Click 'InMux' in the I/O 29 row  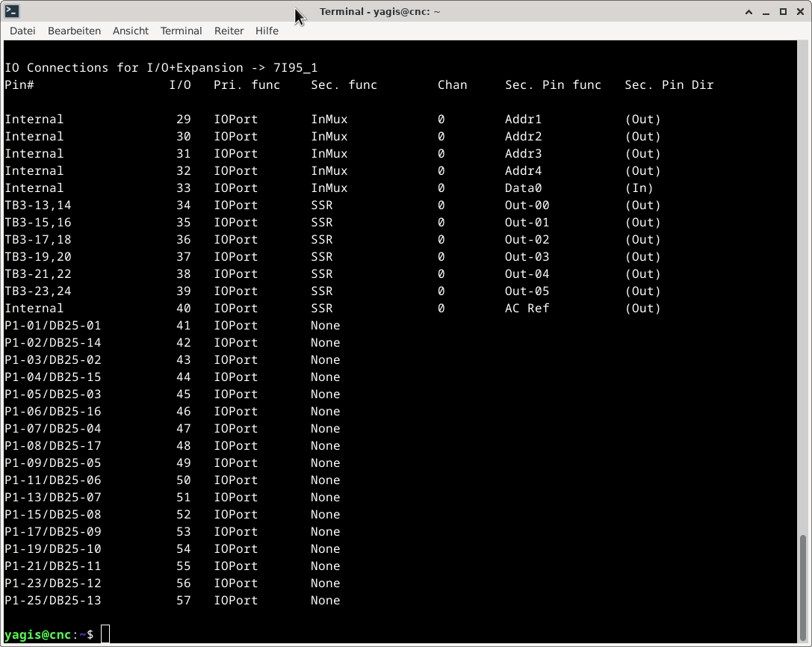tap(329, 119)
